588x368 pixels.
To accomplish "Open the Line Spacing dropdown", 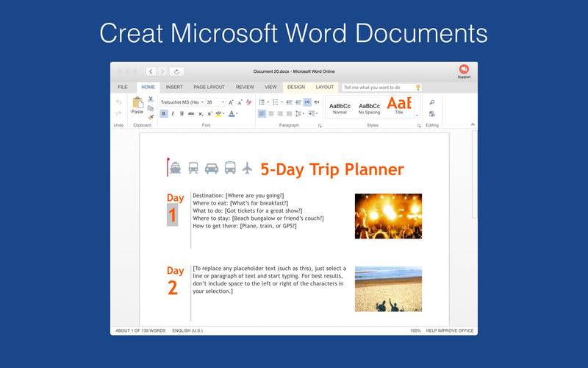I will tap(300, 113).
